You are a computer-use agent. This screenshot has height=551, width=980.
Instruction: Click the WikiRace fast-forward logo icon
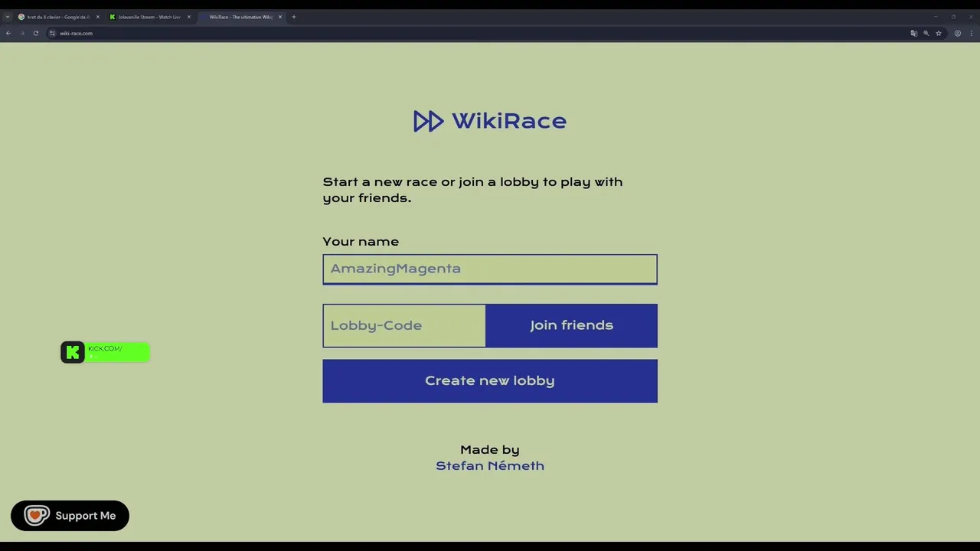point(428,121)
